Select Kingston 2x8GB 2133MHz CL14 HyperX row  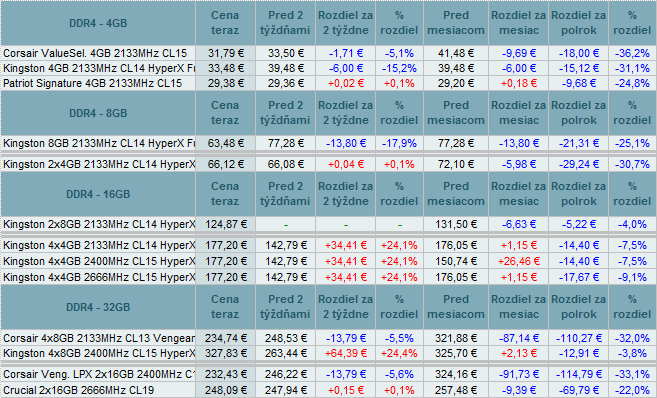[x=328, y=224]
